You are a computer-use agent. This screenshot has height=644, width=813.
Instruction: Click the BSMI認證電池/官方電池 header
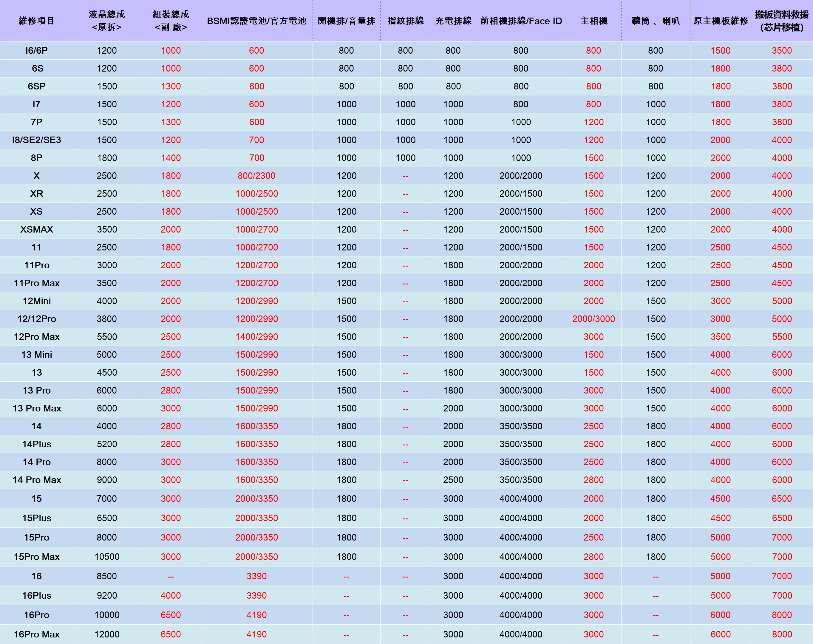click(256, 21)
